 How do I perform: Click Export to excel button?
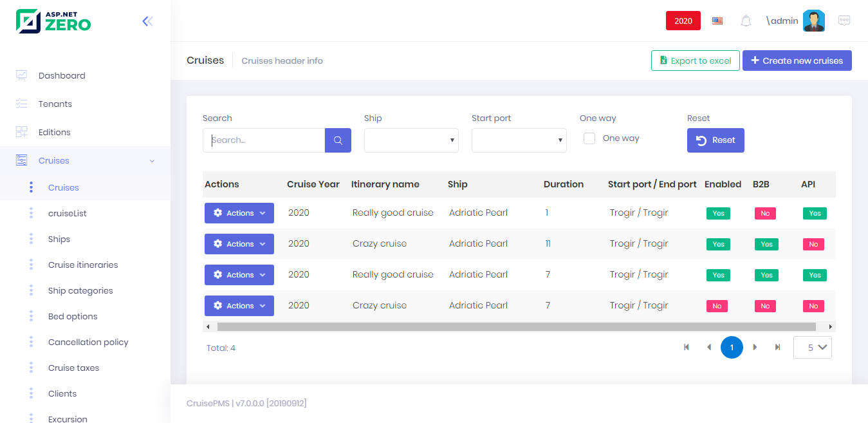[696, 61]
